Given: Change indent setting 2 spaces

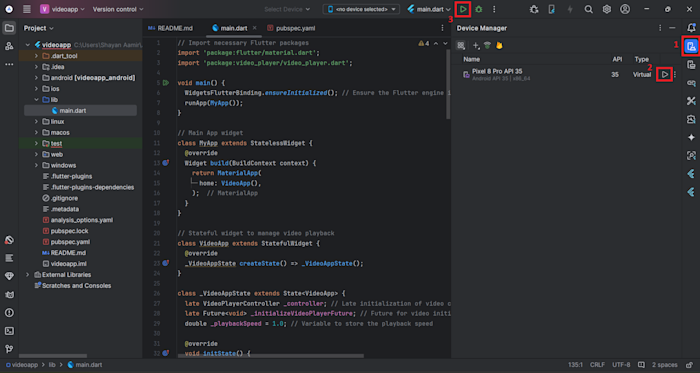Looking at the screenshot, I should (x=665, y=365).
